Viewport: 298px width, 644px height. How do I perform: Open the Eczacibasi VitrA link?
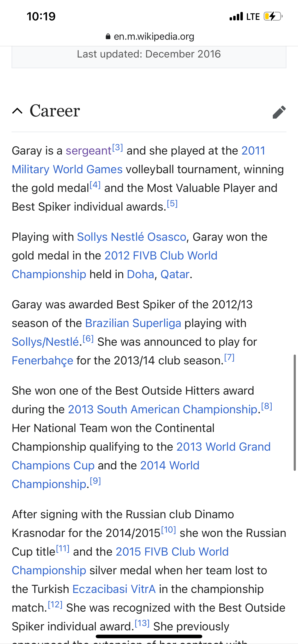114,589
